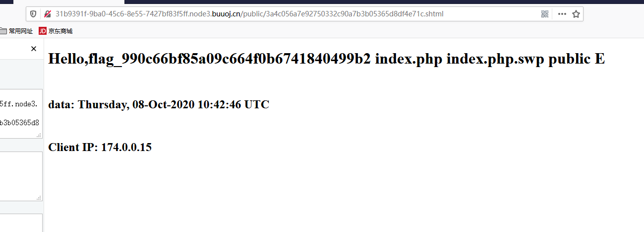Bookmark this page with the star icon
644x232 pixels.
pyautogui.click(x=576, y=14)
